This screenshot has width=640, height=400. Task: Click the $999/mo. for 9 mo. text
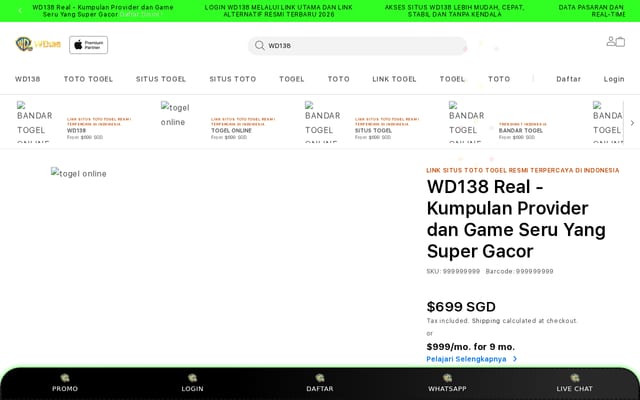(x=471, y=347)
